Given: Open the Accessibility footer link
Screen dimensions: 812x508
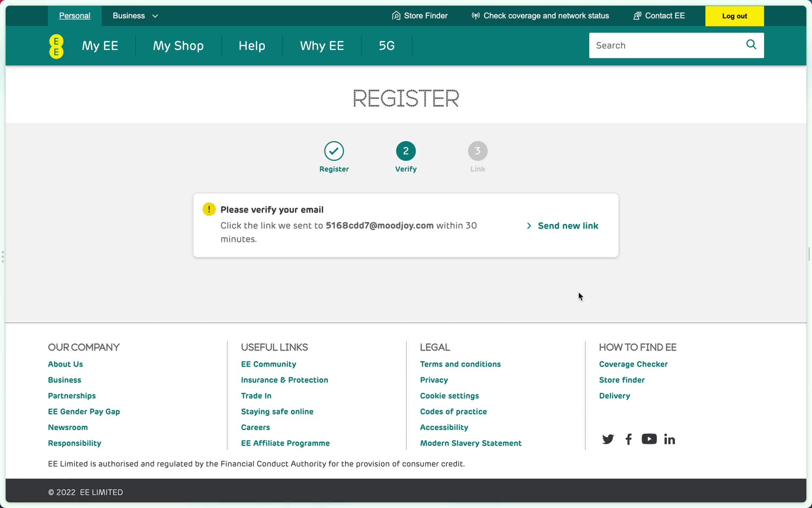Looking at the screenshot, I should (x=444, y=427).
